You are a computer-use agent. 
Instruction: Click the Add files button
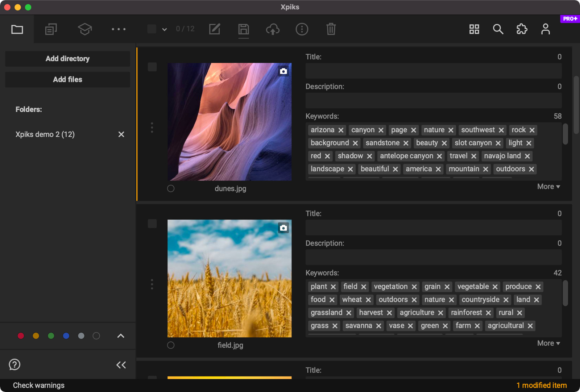click(67, 79)
